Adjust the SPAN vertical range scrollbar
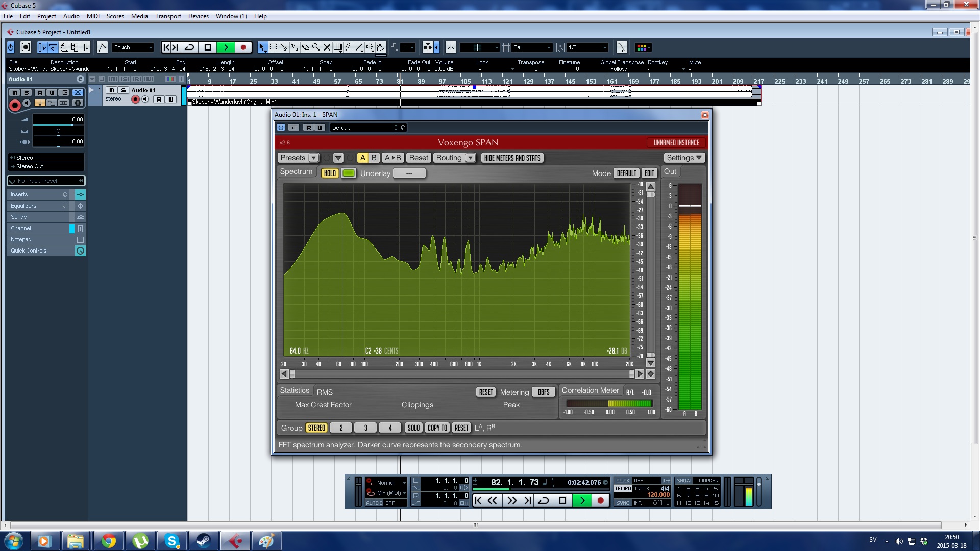Screen dimensions: 980x551 coord(651,274)
